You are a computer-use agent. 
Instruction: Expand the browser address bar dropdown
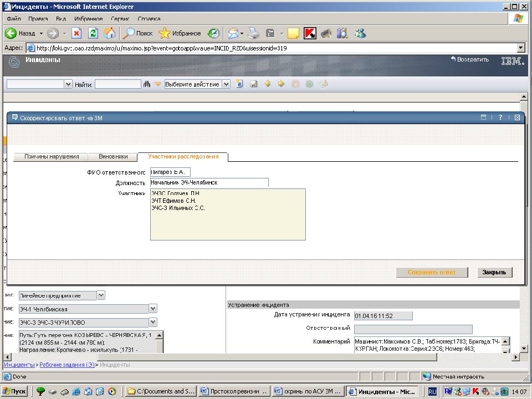(521, 48)
